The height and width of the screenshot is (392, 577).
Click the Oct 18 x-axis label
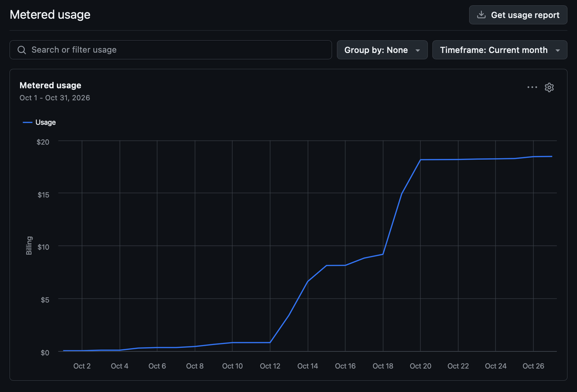[x=383, y=366]
